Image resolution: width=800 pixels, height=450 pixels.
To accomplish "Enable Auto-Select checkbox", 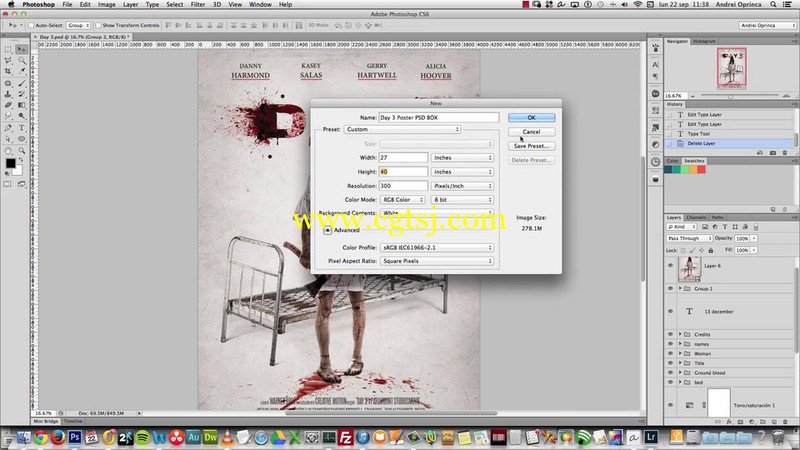I will [x=31, y=25].
